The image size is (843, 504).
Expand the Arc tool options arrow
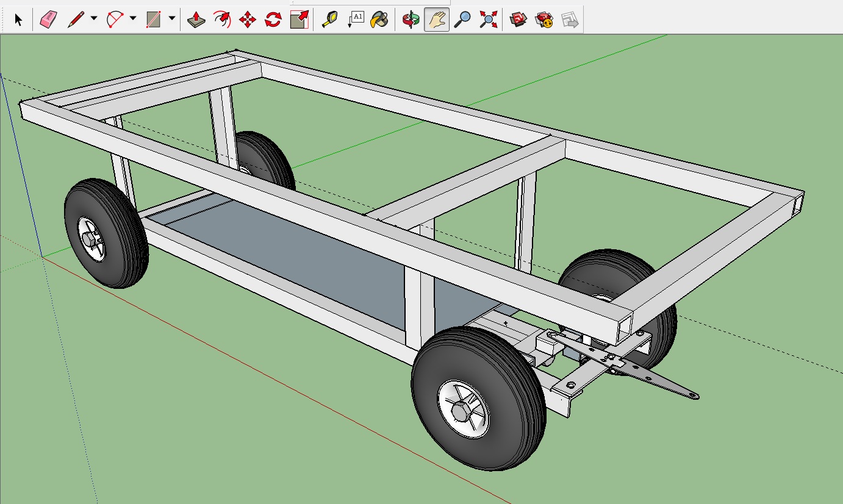[133, 19]
